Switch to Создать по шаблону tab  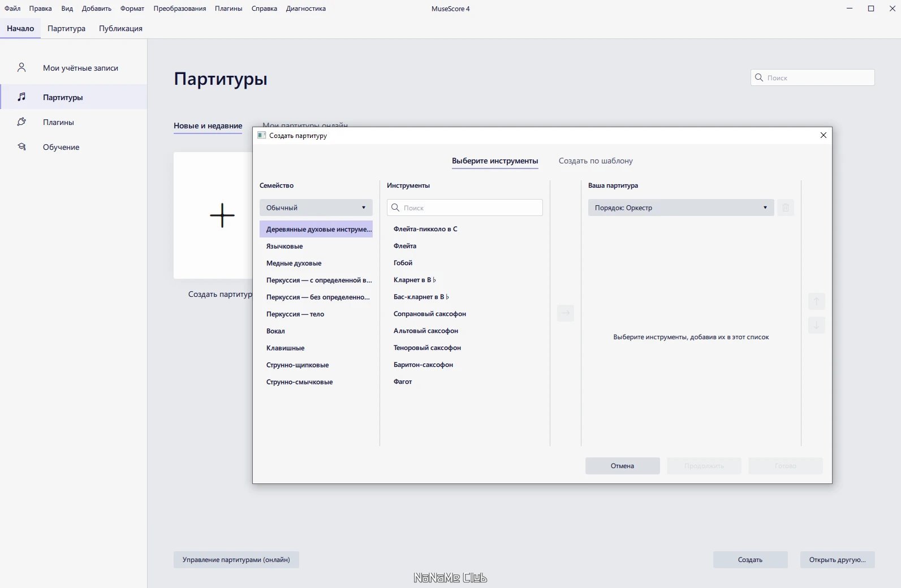(x=596, y=161)
